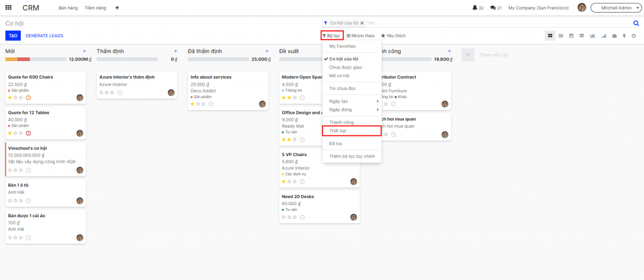Switch to Cohort view
The image size is (644, 280).
coord(603,36)
